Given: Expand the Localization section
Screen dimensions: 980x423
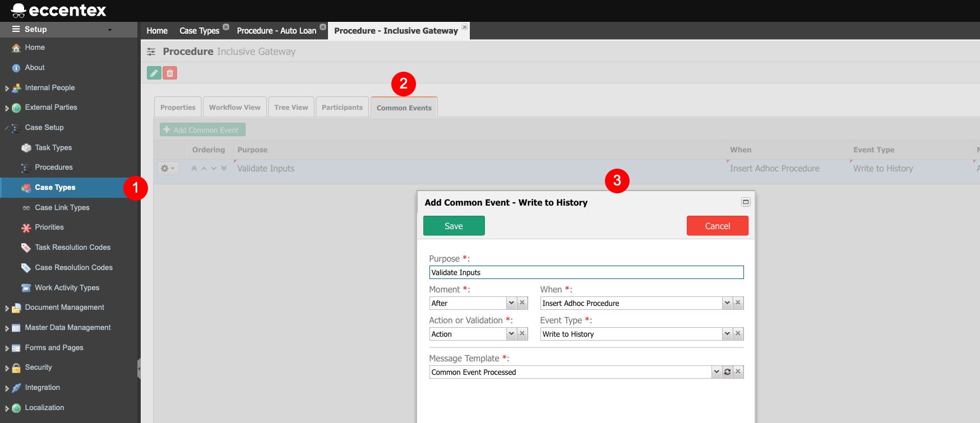Looking at the screenshot, I should click(7, 408).
